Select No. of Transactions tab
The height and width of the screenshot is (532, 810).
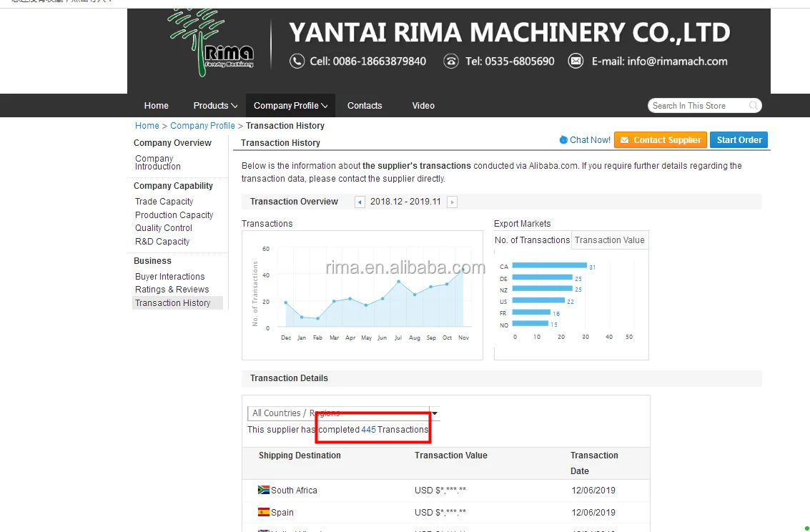click(532, 240)
